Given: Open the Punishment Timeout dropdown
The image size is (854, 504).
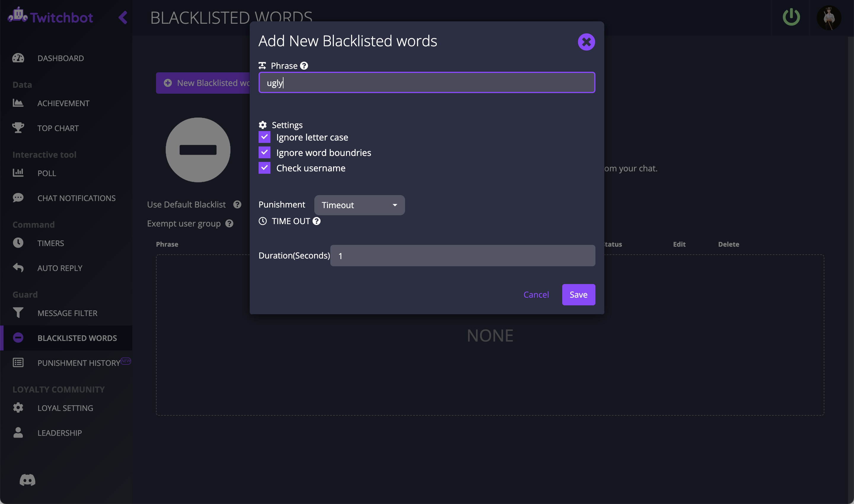Looking at the screenshot, I should tap(359, 205).
